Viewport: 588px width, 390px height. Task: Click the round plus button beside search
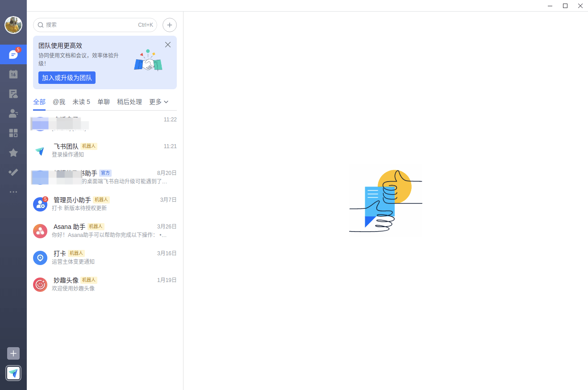click(170, 25)
